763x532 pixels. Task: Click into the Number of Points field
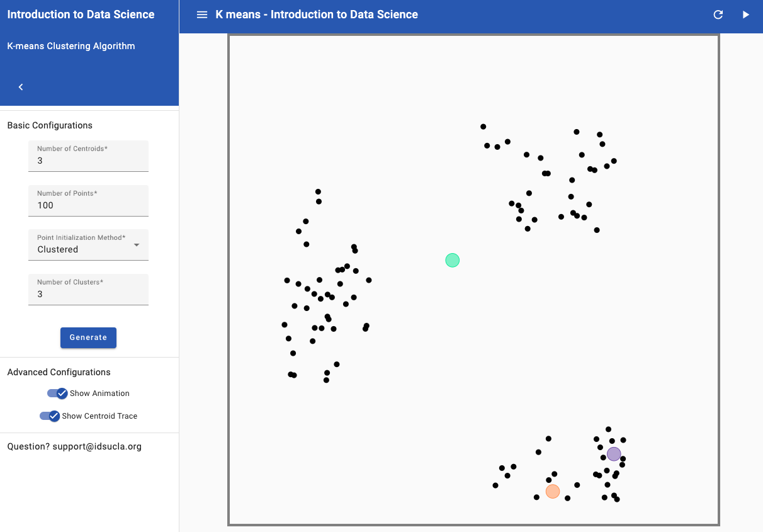click(88, 205)
